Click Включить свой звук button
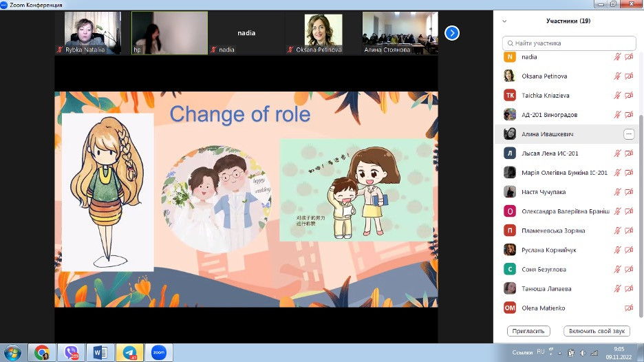Viewport: 644px width, 362px height. point(597,331)
